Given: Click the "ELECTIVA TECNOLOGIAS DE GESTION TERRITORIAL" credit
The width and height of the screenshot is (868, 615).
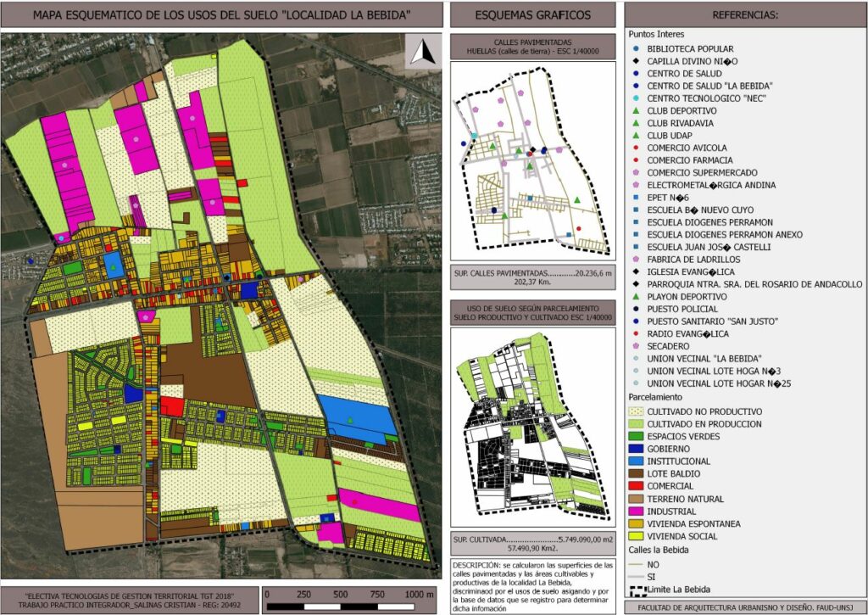Looking at the screenshot, I should click(130, 595).
